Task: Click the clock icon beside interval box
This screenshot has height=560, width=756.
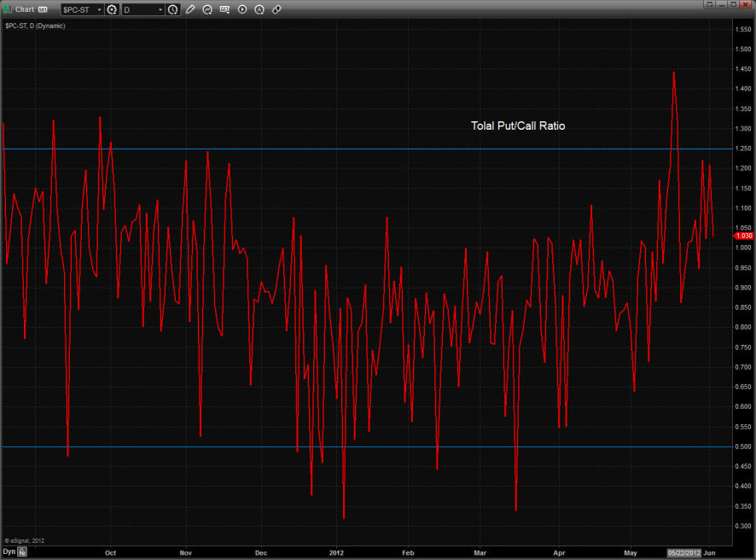Action: (x=173, y=9)
